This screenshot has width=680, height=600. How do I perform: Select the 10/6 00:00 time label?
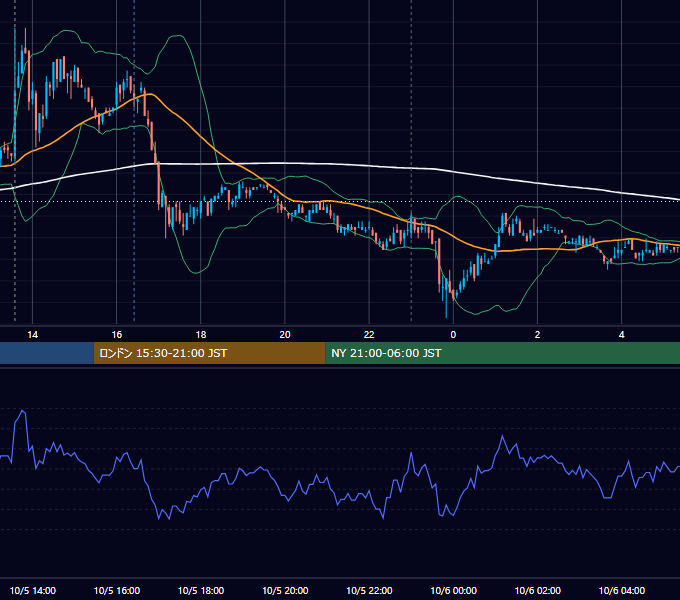point(453,590)
